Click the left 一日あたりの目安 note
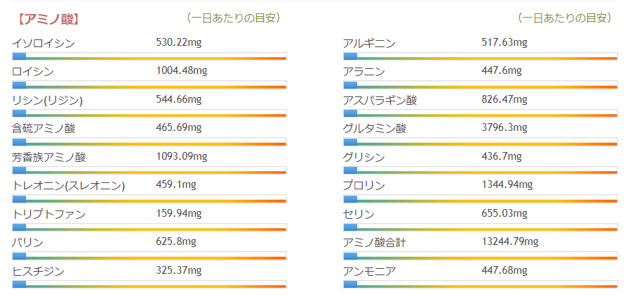This screenshot has height=297, width=644. point(234,18)
